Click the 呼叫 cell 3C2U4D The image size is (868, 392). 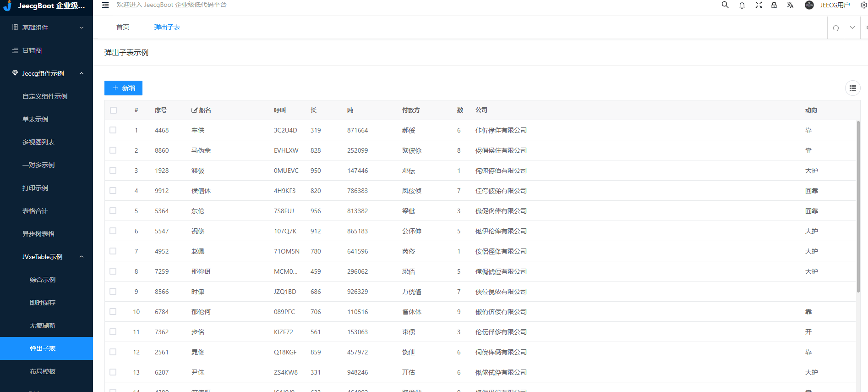click(x=285, y=130)
